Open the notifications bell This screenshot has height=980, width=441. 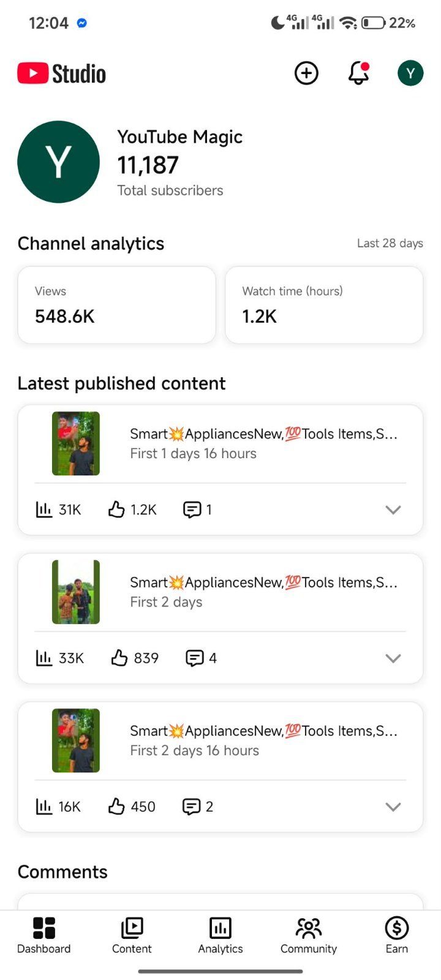coord(359,73)
